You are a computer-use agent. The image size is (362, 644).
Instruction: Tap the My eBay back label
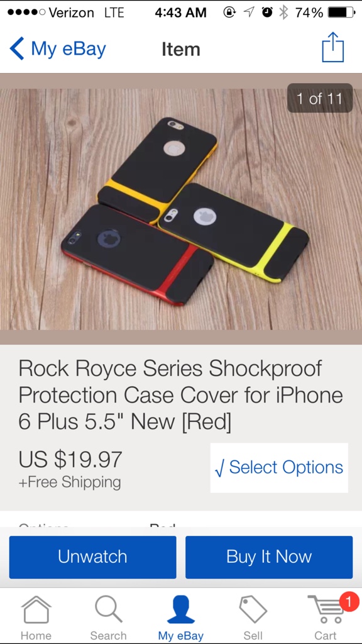coord(69,49)
